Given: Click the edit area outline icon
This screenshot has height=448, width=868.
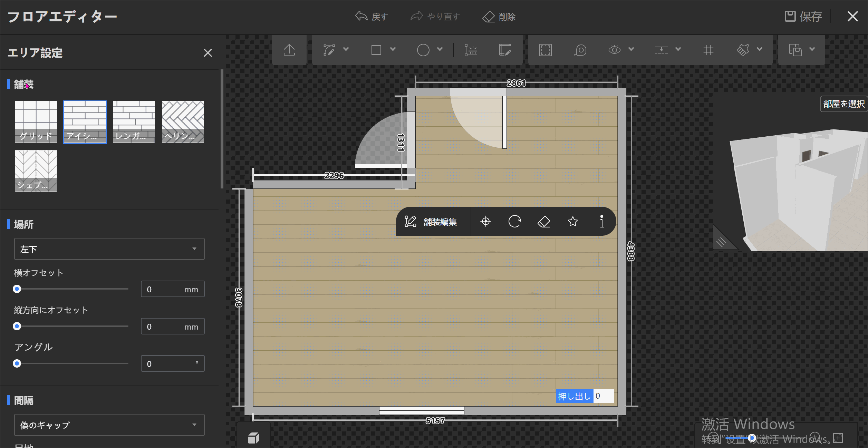Looking at the screenshot, I should coord(505,50).
